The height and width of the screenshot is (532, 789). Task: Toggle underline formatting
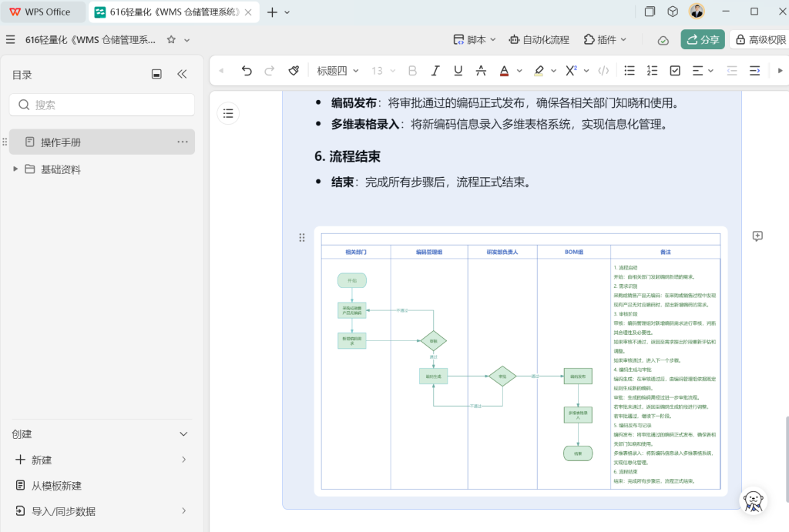[x=458, y=71]
